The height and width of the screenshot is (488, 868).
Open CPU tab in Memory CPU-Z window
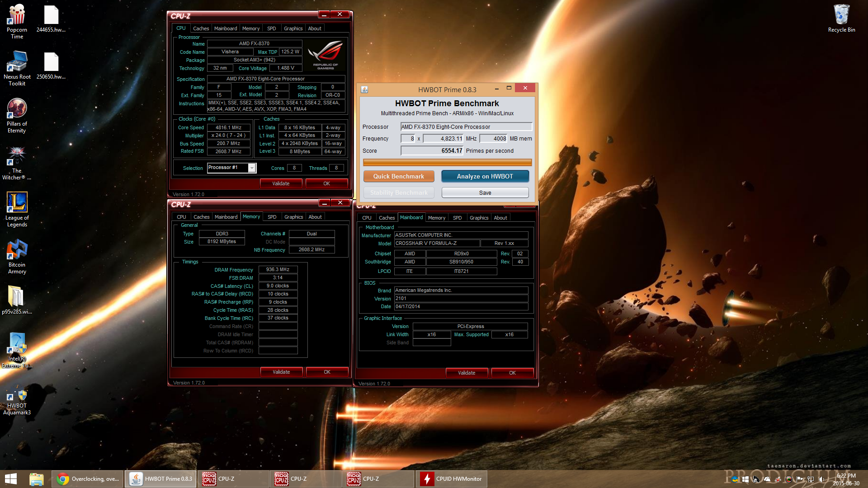click(x=181, y=217)
